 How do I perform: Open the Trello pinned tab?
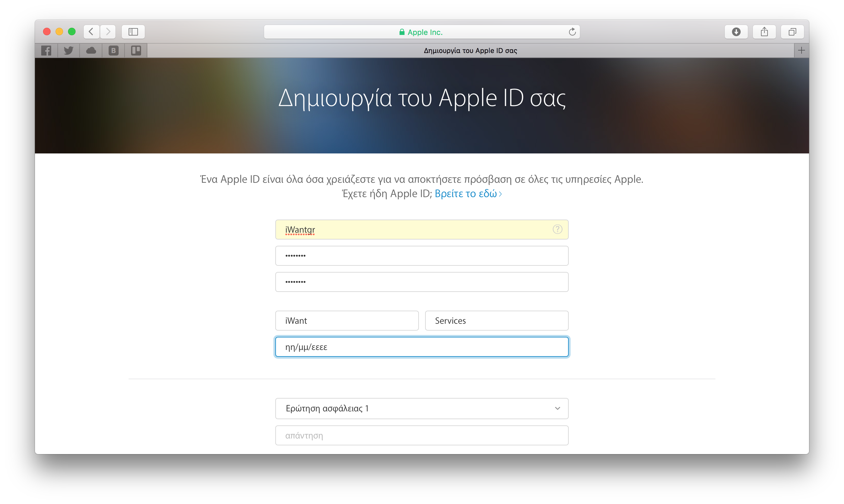click(x=136, y=51)
